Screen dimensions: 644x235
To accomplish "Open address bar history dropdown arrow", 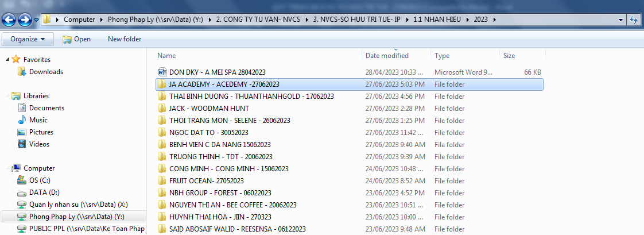I will (620, 20).
